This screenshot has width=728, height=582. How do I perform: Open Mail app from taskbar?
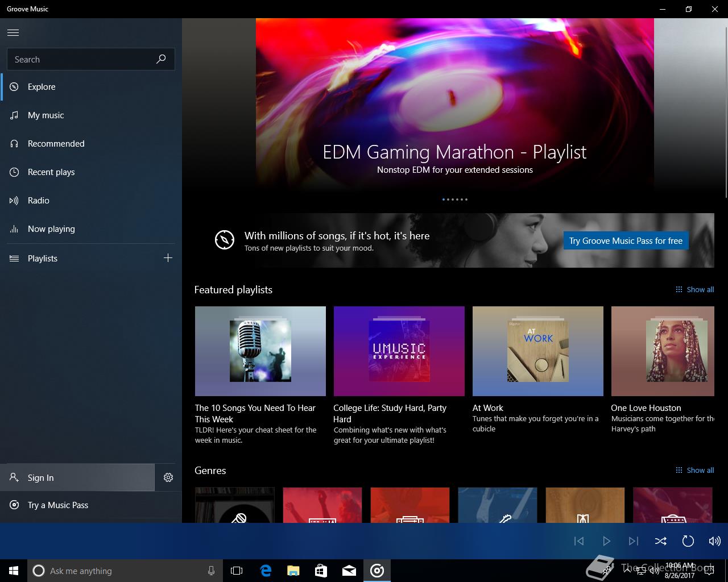pos(349,571)
